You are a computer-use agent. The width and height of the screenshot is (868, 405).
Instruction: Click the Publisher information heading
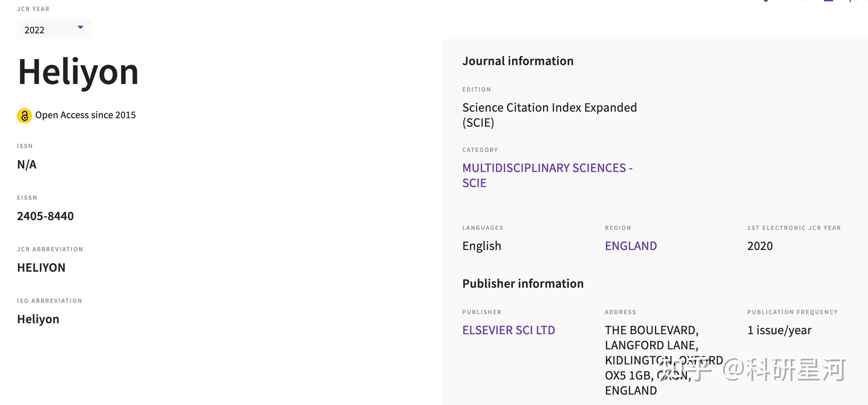pyautogui.click(x=523, y=284)
